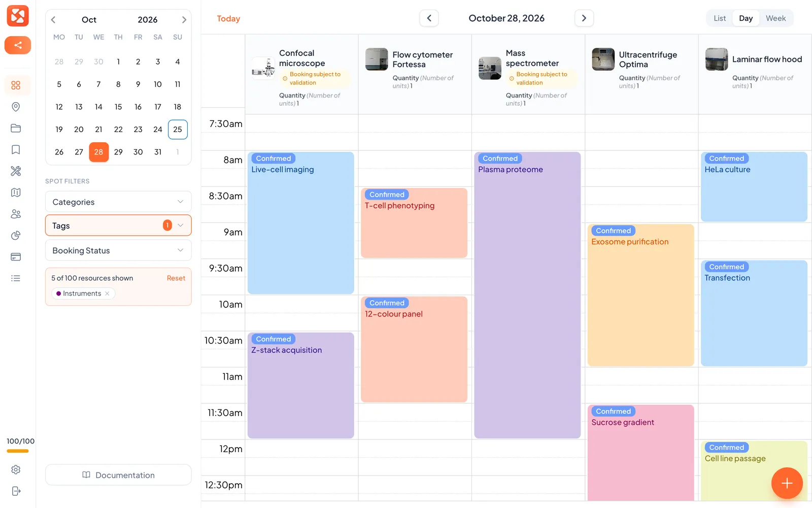This screenshot has height=508, width=812.
Task: Go to next day arrow button
Action: (x=584, y=18)
